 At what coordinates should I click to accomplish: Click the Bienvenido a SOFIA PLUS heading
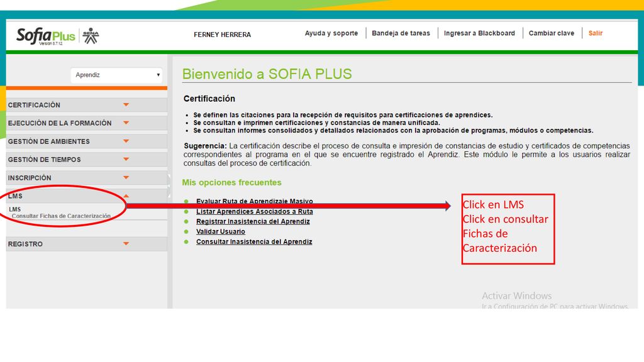click(267, 74)
